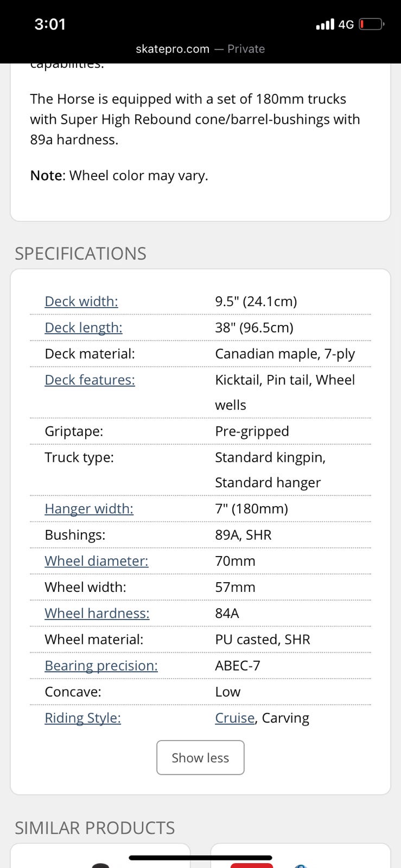This screenshot has height=868, width=401.
Task: Open the Riding Style info link
Action: (82, 718)
